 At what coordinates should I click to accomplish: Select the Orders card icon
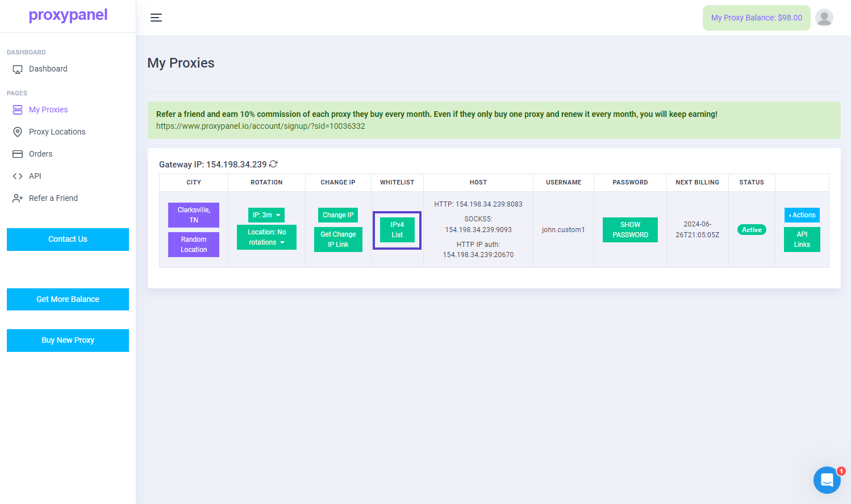click(18, 154)
